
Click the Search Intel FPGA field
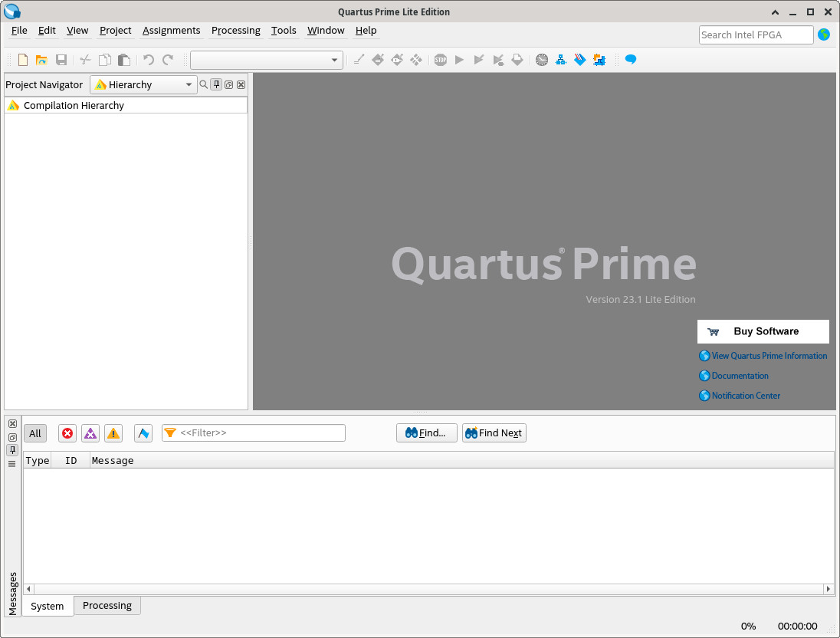point(756,35)
